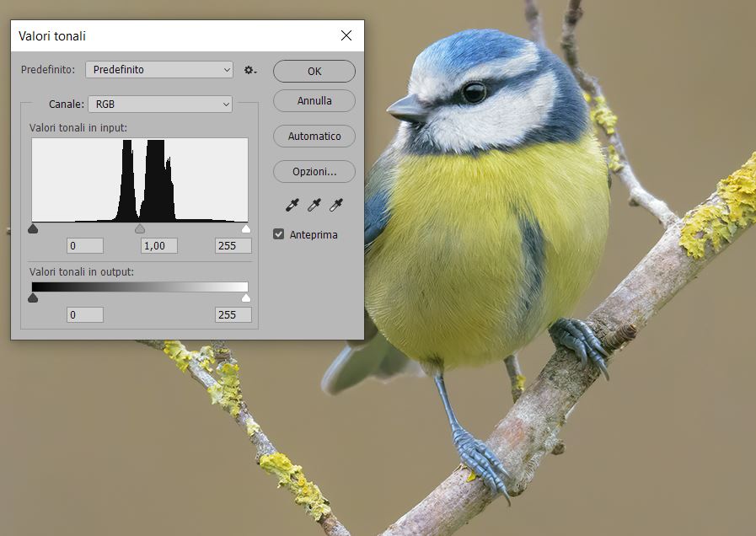Click the input shadows black slider handle
Screen dimensions: 756x536
33,228
